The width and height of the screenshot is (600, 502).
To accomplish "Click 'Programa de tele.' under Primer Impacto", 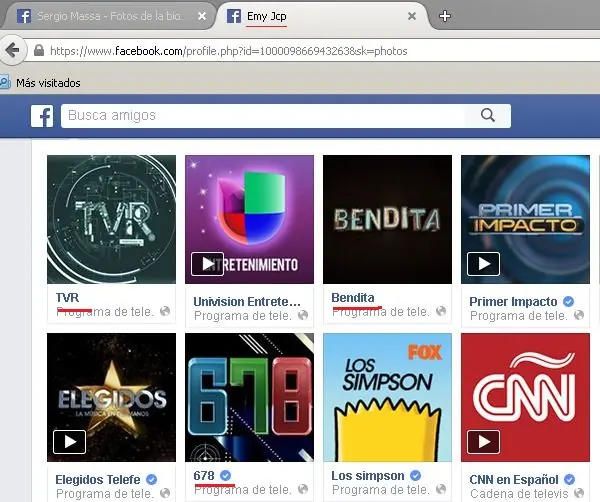I will click(519, 316).
